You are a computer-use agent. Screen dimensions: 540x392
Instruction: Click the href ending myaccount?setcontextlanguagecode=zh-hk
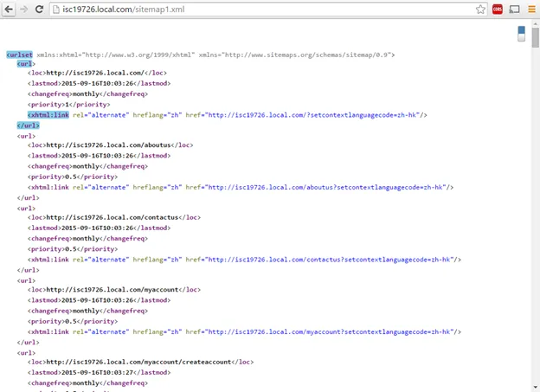click(x=329, y=332)
